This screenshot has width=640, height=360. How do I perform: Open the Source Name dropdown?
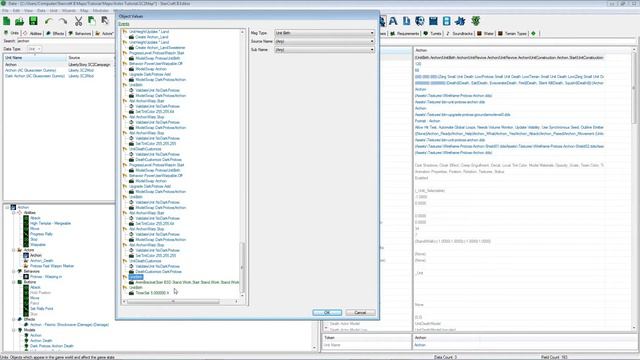[x=324, y=41]
